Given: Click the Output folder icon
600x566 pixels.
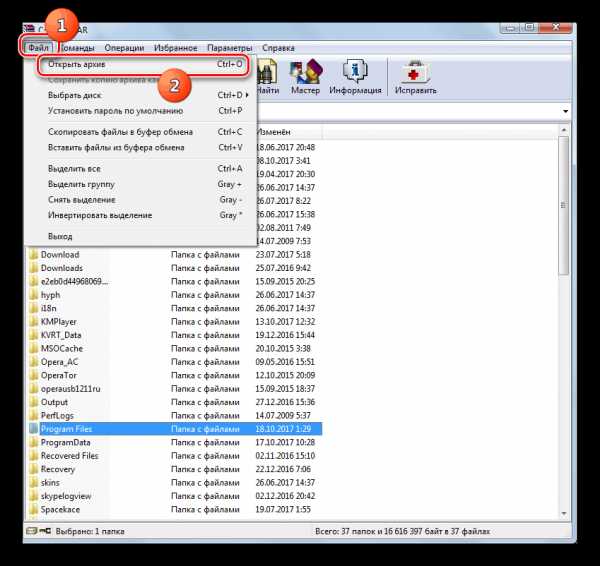Looking at the screenshot, I should [34, 402].
